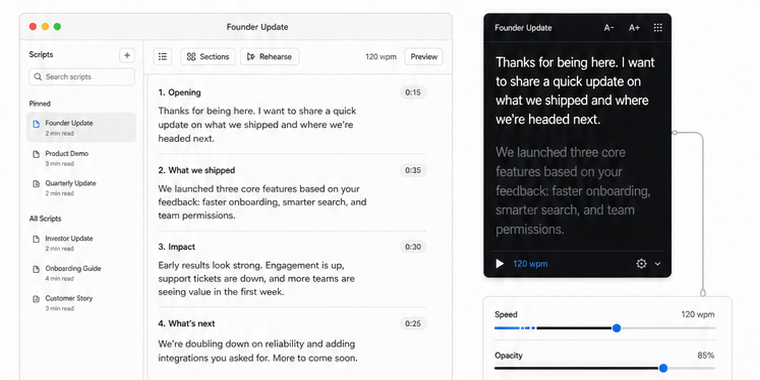Click the Scripts sidebar title
The image size is (760, 380).
coord(41,54)
